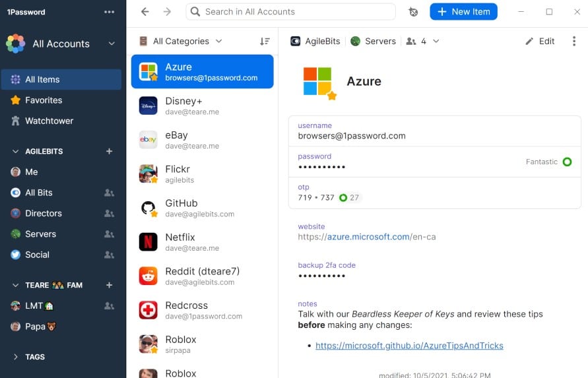
Task: Click the shared-people icon on All Bits
Action: click(109, 193)
